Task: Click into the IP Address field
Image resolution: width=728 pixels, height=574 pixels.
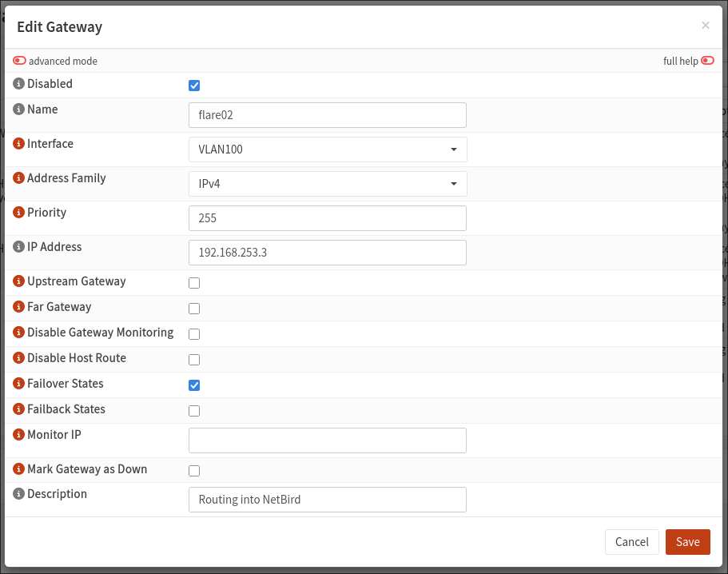Action: pos(328,253)
